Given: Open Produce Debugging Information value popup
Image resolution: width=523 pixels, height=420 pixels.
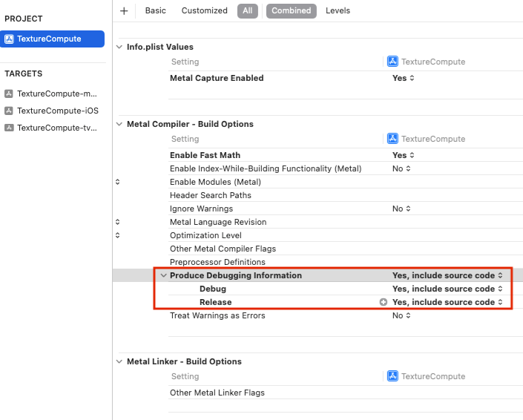Looking at the screenshot, I should point(447,275).
